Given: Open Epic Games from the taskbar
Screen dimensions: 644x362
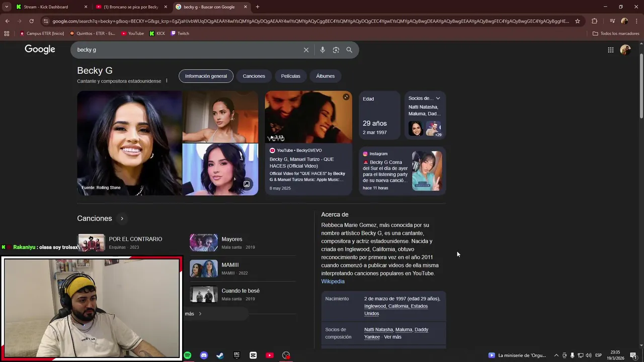Looking at the screenshot, I should pos(236,355).
